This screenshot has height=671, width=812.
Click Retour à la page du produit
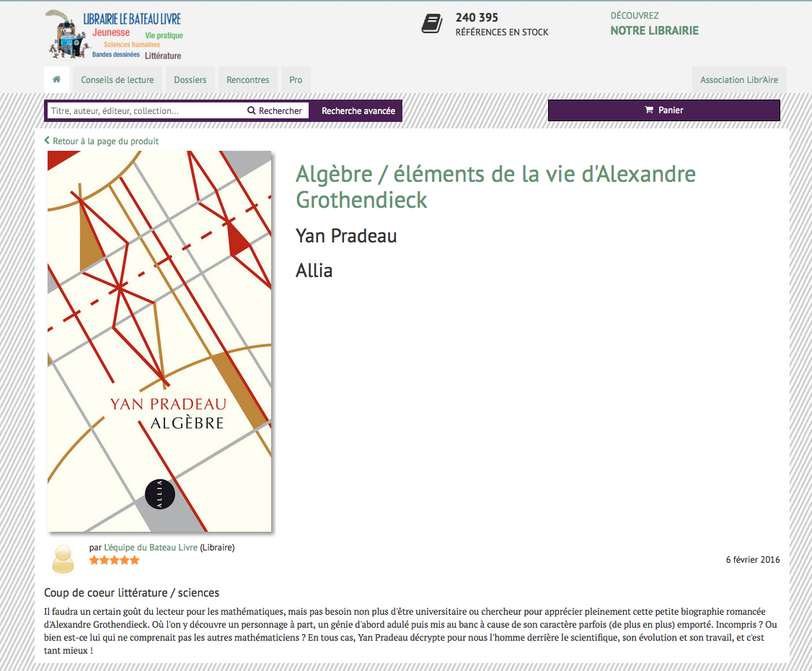point(102,141)
